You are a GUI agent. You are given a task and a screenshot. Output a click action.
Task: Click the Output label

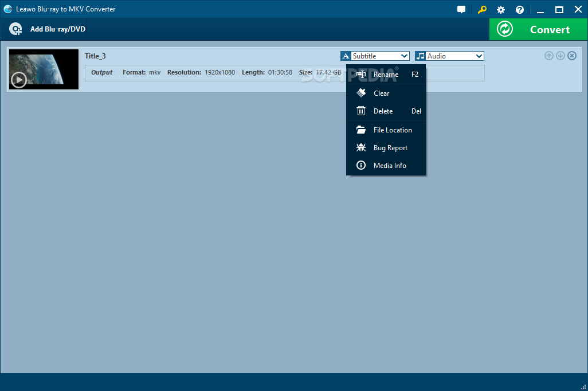[101, 72]
